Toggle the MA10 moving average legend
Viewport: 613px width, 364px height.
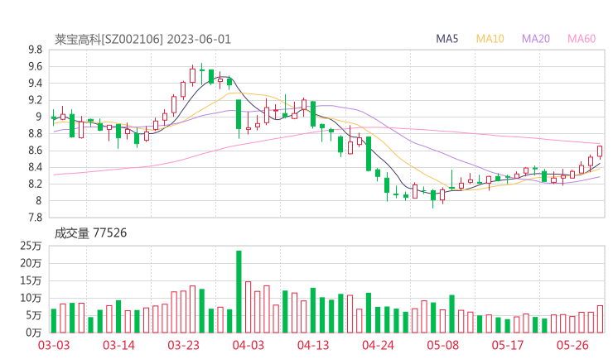(x=490, y=39)
